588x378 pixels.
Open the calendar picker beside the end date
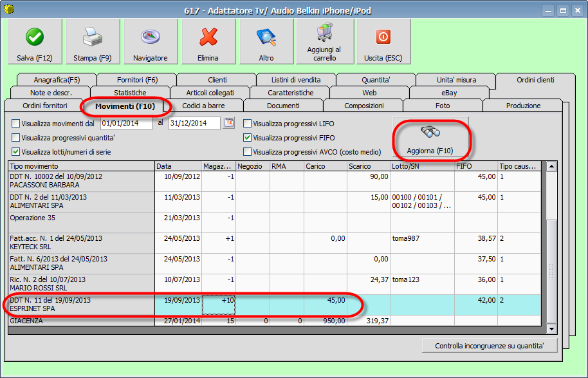point(228,123)
